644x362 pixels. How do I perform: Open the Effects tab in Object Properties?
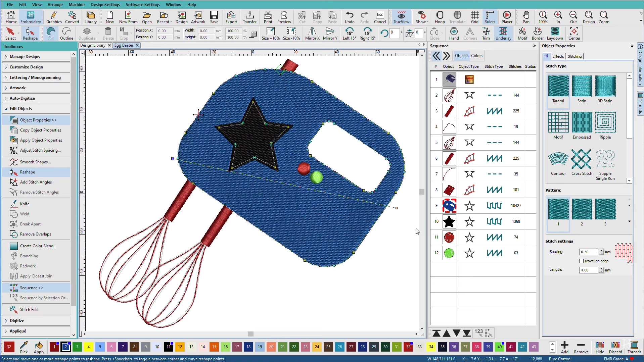(558, 56)
